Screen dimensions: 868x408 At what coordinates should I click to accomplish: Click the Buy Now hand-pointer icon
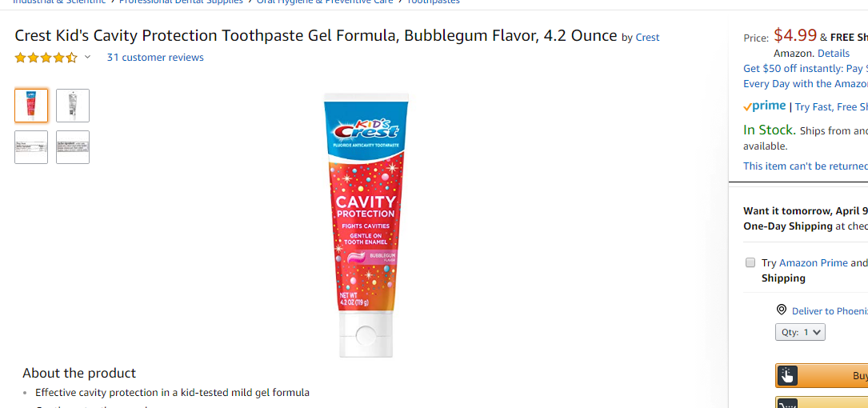pos(786,376)
